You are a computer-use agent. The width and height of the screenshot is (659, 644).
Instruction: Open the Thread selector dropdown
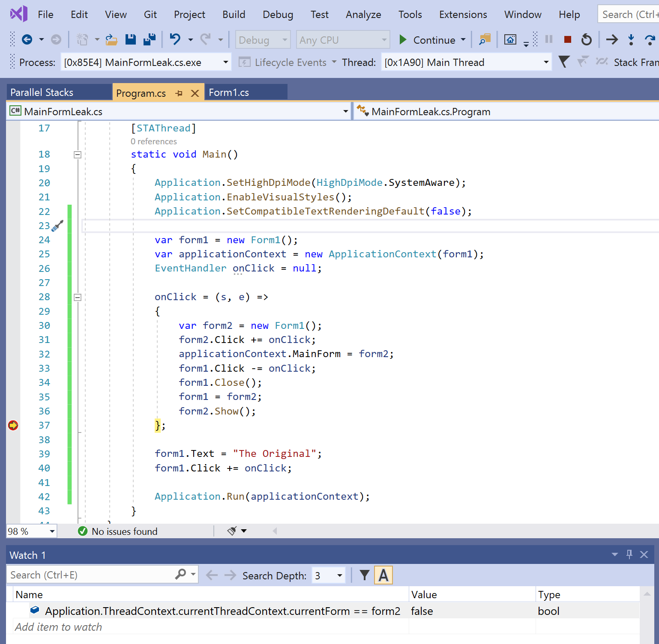pos(545,62)
